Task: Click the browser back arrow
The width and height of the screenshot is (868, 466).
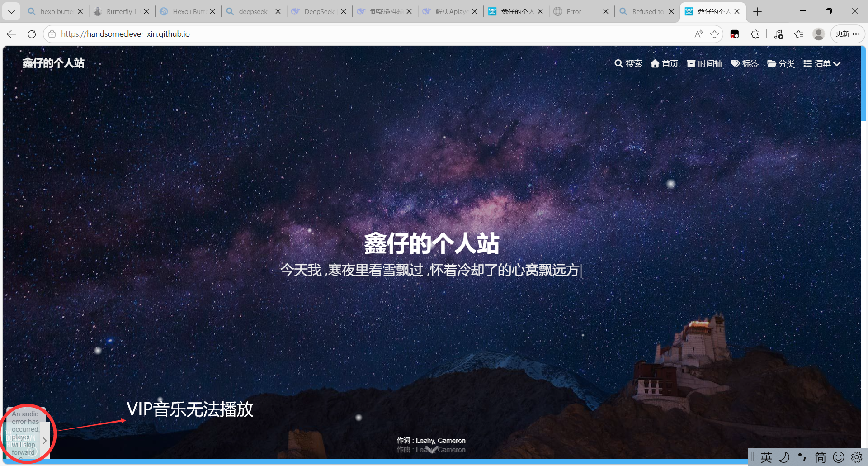Action: click(12, 34)
